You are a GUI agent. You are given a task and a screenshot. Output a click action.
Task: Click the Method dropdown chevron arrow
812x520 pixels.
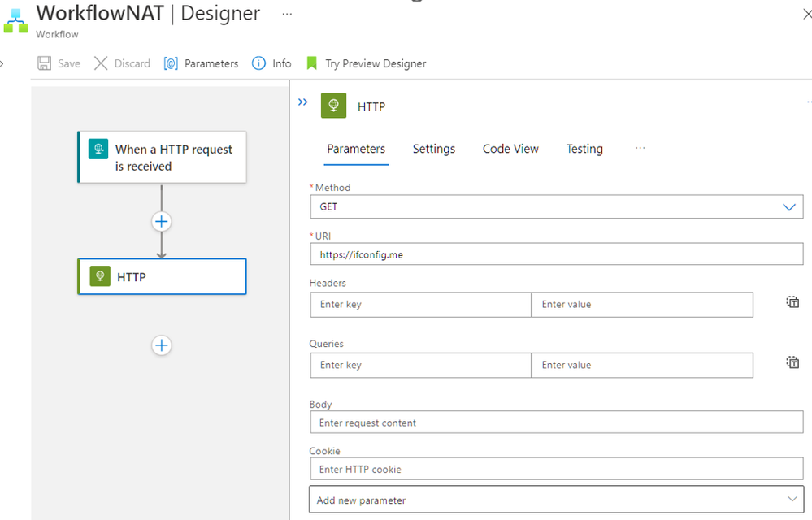coord(788,207)
